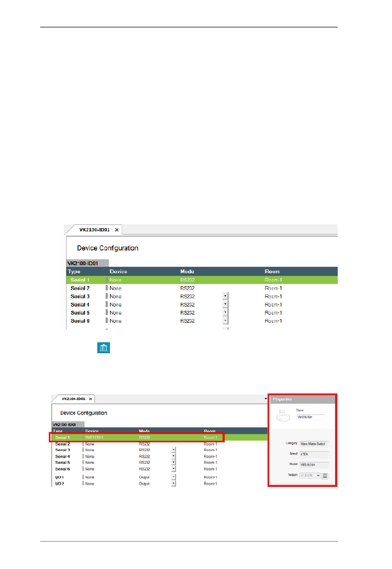Close the VK2100-ID01 tab in the second figure
392x569 pixels.
coord(91,399)
